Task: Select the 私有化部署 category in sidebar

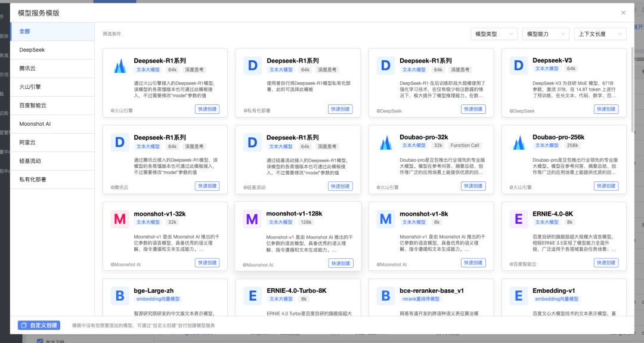Action: coord(52,179)
